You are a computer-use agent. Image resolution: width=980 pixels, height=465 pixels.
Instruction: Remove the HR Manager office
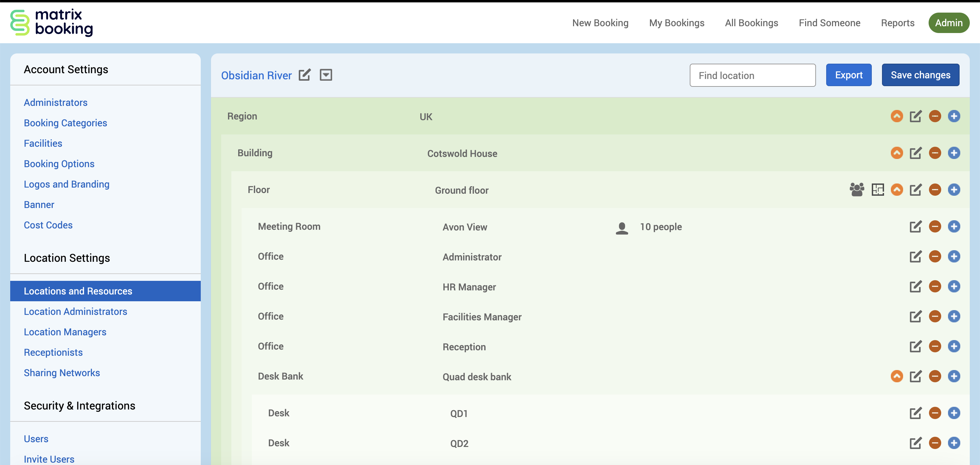pyautogui.click(x=935, y=287)
